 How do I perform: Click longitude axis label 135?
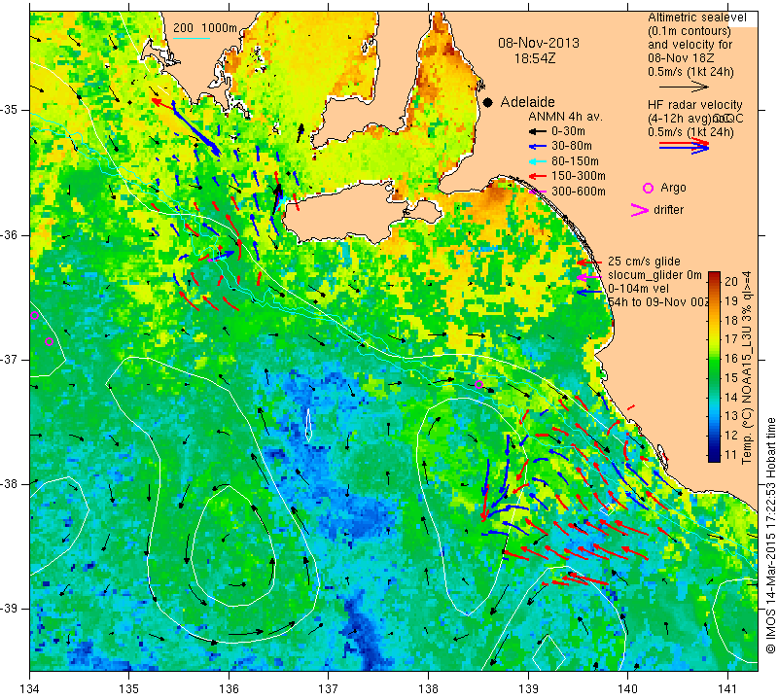click(x=129, y=689)
